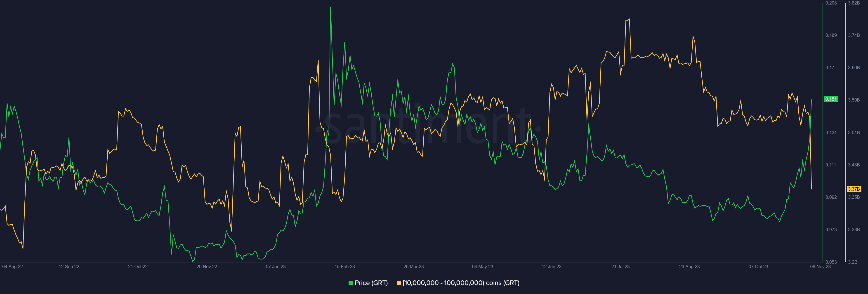Toggle the Price (GRT) legend entry
Viewport: 868px width, 294px height.
tap(368, 283)
